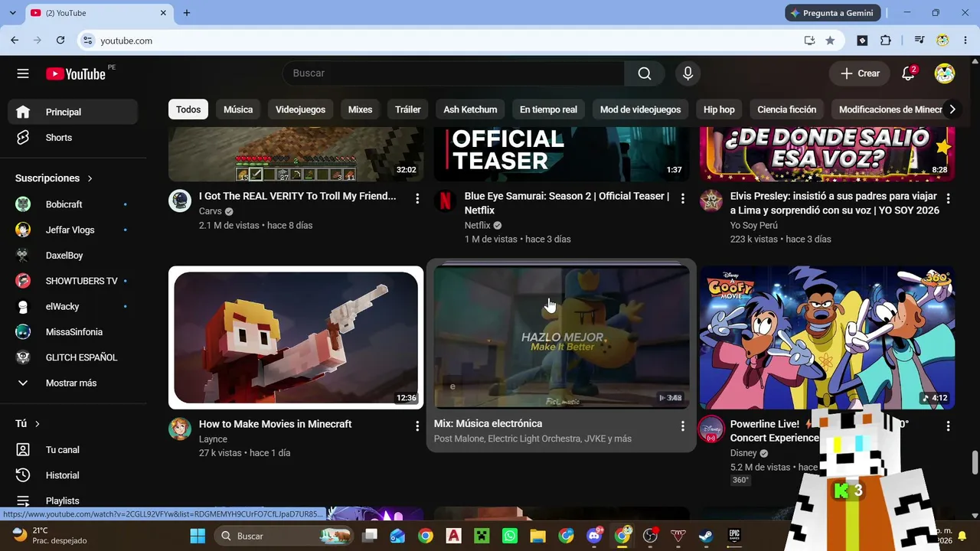Expand the Tú section
Image resolution: width=980 pixels, height=551 pixels.
point(28,424)
